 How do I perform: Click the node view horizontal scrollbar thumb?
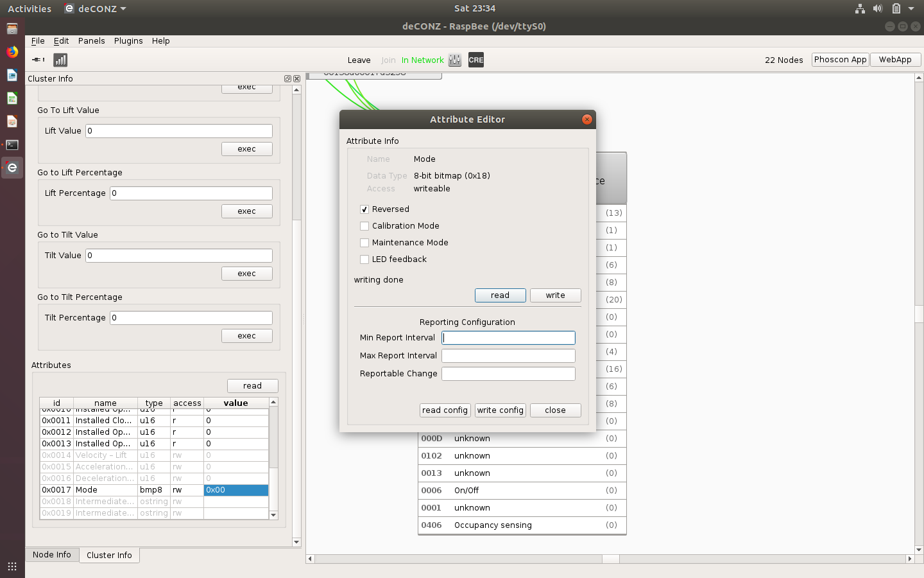tap(610, 559)
